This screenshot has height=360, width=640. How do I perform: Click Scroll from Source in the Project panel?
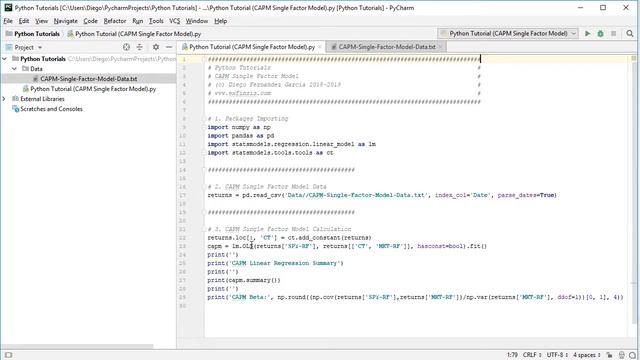coord(127,47)
